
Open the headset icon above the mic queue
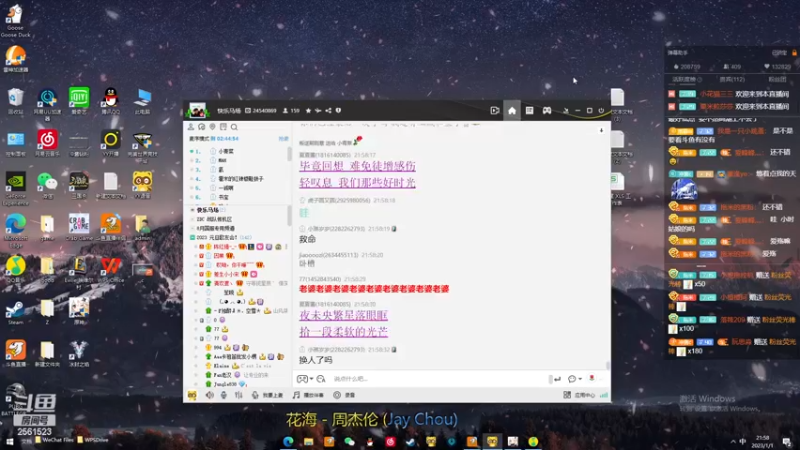point(202,127)
